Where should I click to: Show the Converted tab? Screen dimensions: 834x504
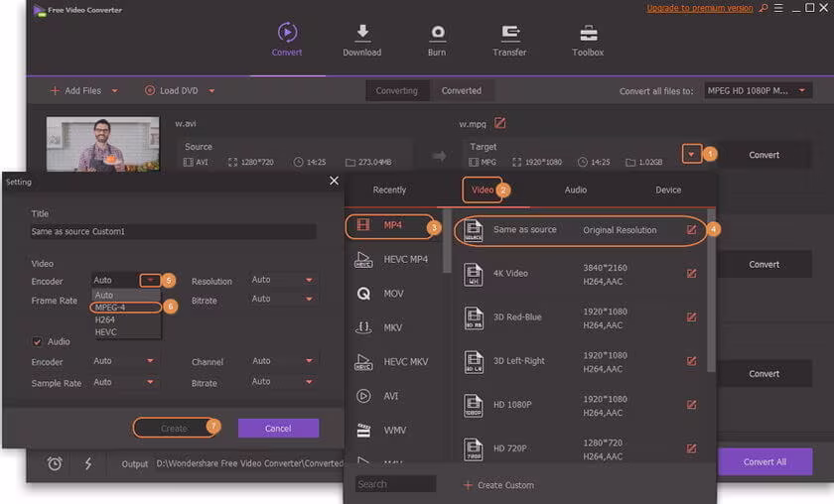click(x=461, y=91)
